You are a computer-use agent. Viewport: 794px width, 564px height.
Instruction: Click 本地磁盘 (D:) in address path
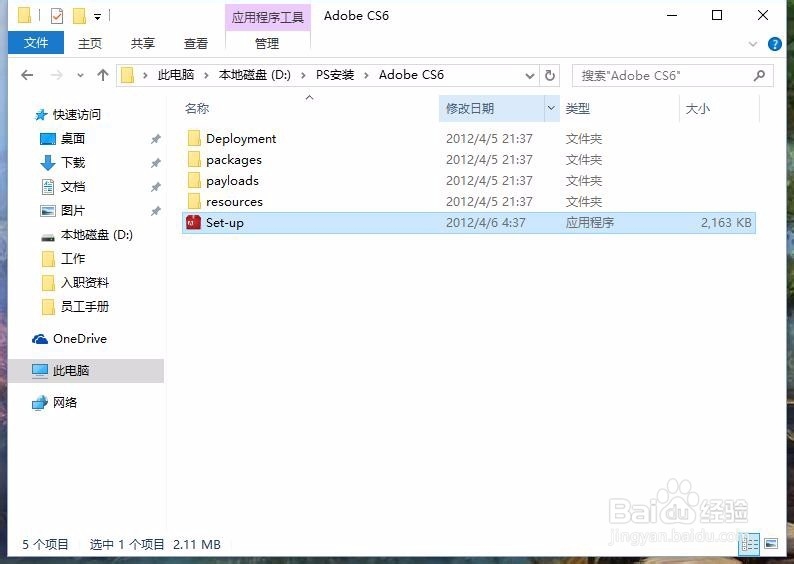click(255, 75)
